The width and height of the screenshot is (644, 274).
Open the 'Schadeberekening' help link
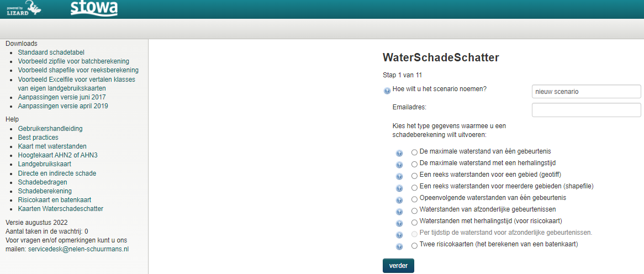tap(45, 191)
